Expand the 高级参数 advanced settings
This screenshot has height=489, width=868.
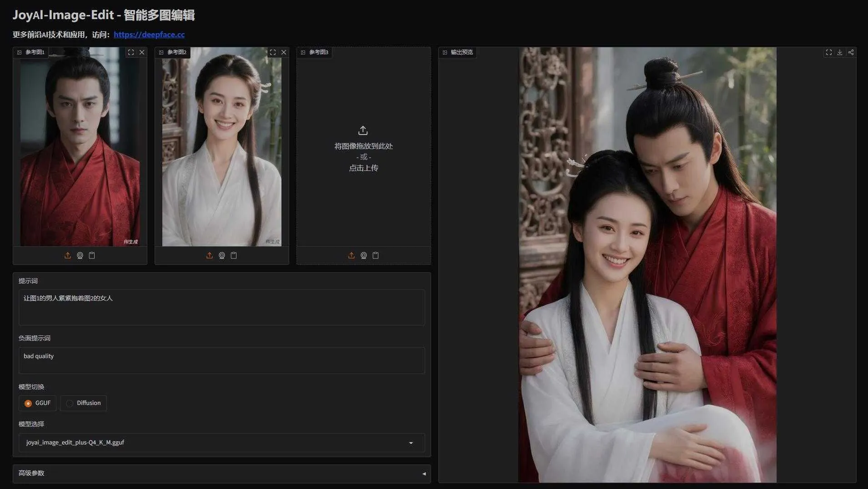(x=222, y=474)
